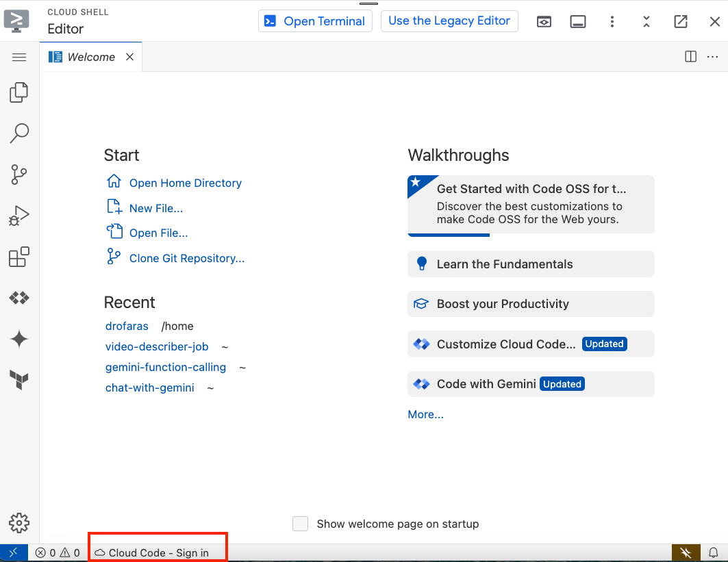Open the Extensions blocks icon
Image resolution: width=728 pixels, height=562 pixels.
(x=19, y=257)
